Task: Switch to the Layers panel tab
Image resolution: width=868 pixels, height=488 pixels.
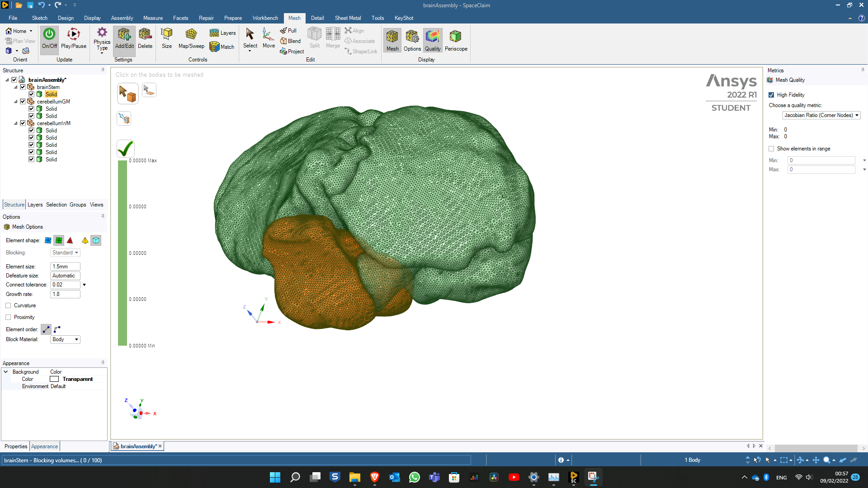Action: tap(35, 205)
